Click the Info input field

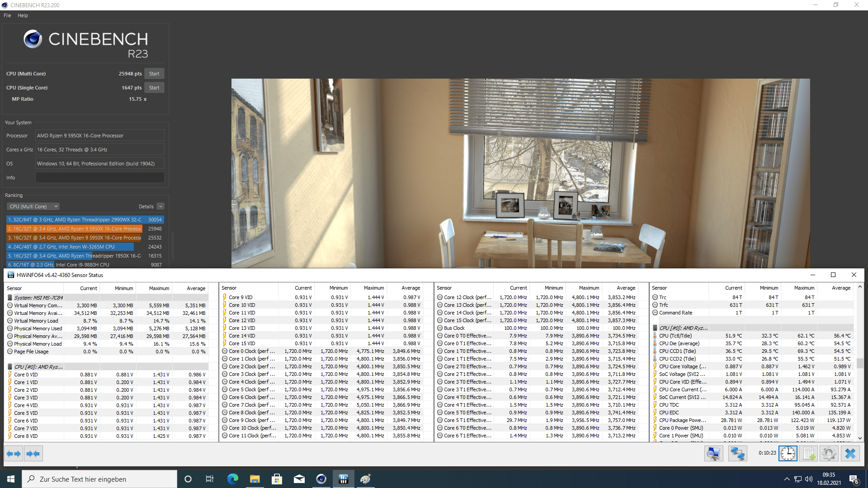pos(100,178)
